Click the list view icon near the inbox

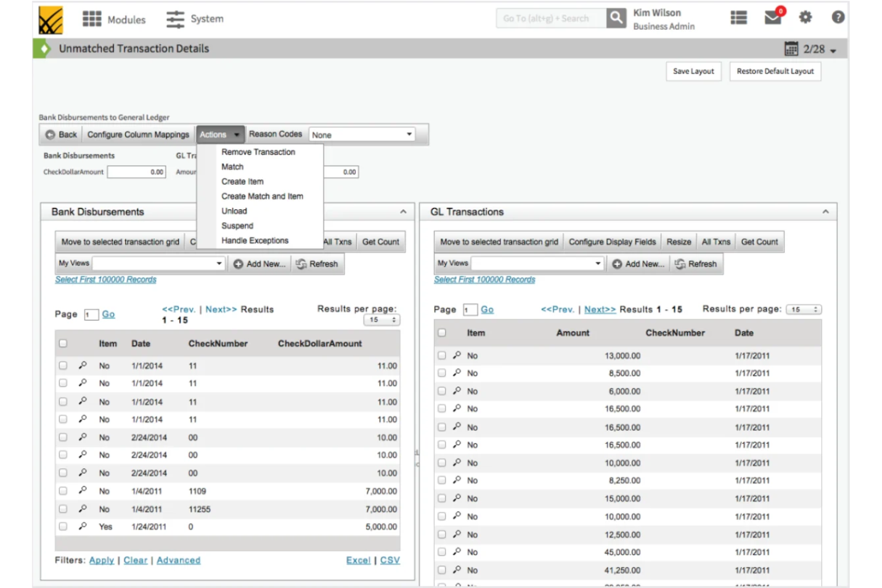tap(738, 17)
